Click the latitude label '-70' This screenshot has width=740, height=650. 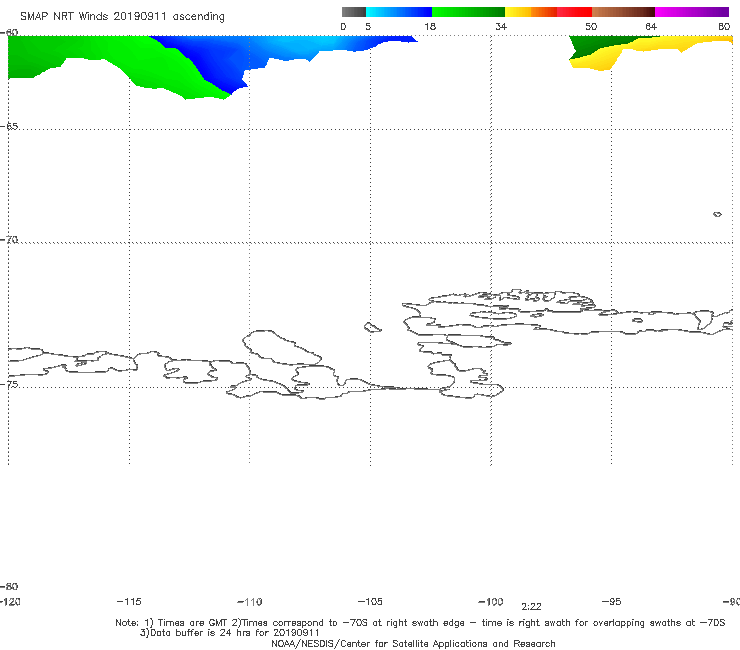click(x=9, y=240)
